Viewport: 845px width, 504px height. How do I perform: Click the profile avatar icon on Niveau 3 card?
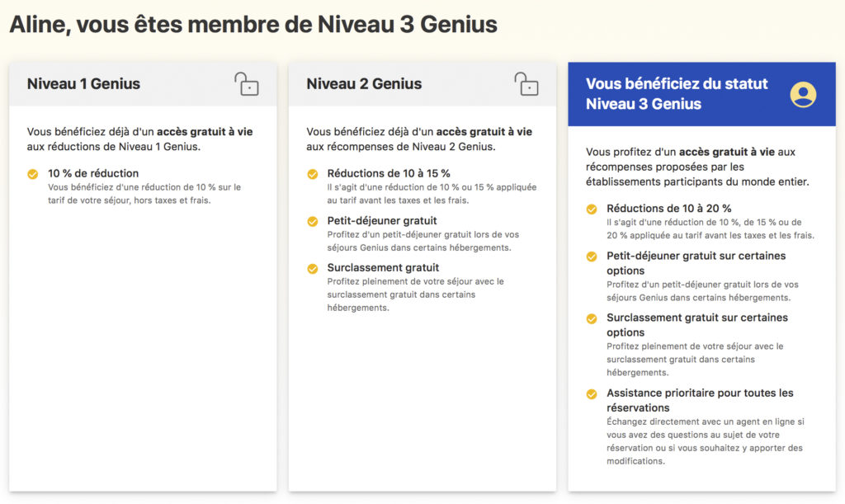point(802,95)
